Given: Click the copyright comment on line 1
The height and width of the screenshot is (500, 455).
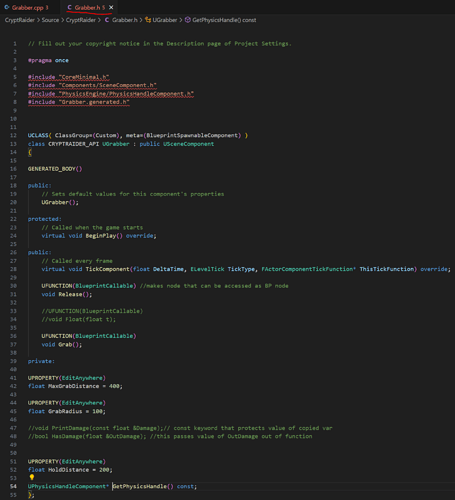Looking at the screenshot, I should tap(160, 44).
